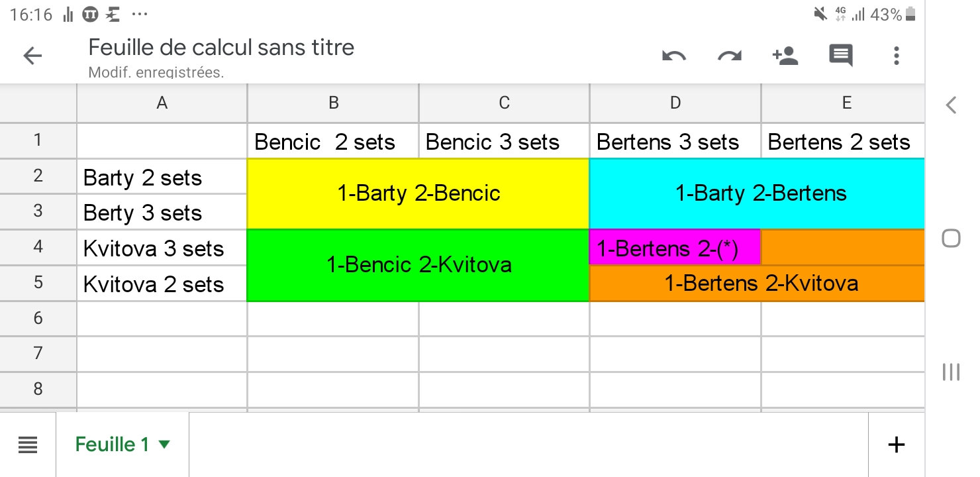Select the cyan 1-Barty 2-Bertens cell
The height and width of the screenshot is (477, 980).
tap(760, 193)
